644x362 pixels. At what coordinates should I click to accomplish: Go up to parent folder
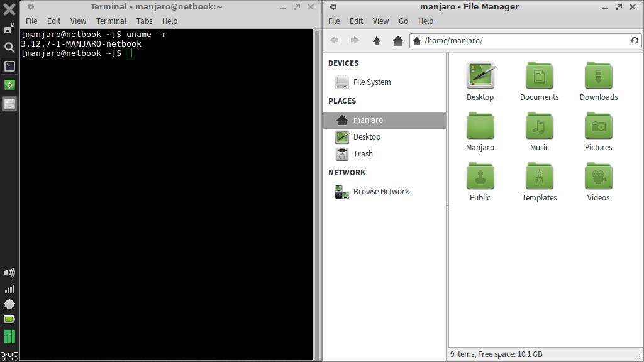click(x=377, y=40)
